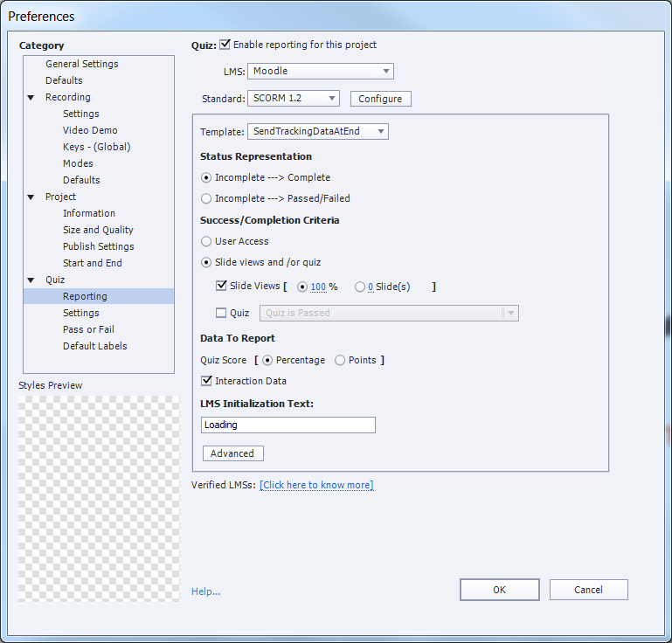Select General Settings category
Viewport: 672px width, 643px height.
(x=82, y=64)
